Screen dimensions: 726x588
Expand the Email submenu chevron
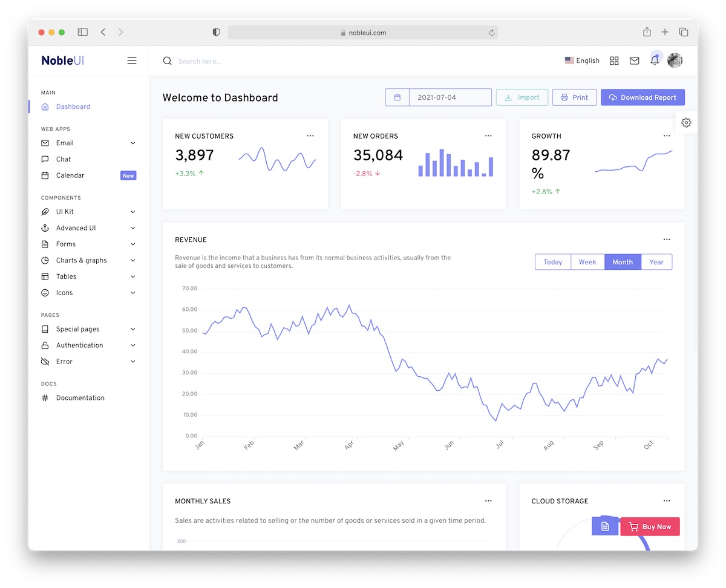(133, 143)
